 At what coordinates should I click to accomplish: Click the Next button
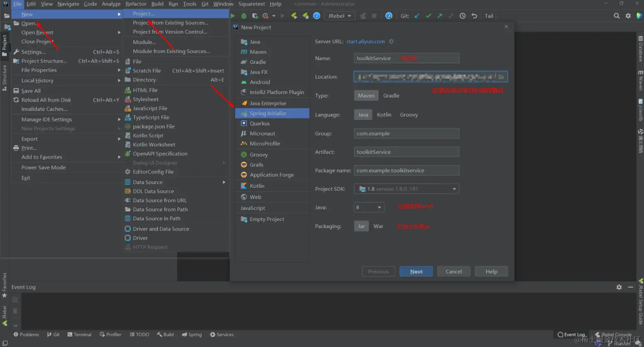(x=416, y=272)
